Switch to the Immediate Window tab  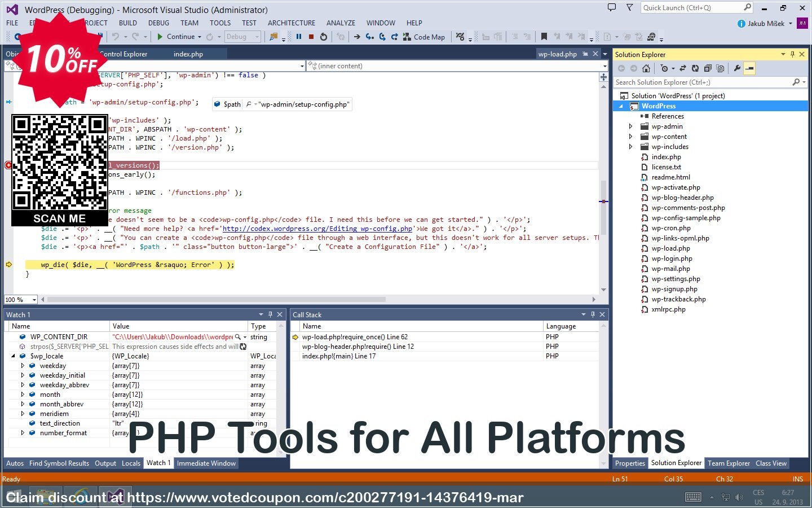coord(206,463)
